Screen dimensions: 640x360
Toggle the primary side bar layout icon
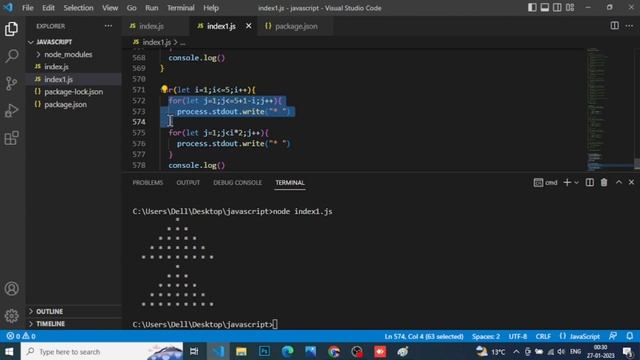[532, 7]
